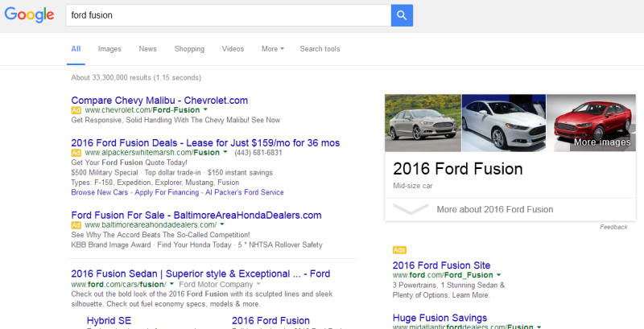644x329 pixels.
Task: Click the Feedback link under knowledge panel
Action: click(613, 228)
